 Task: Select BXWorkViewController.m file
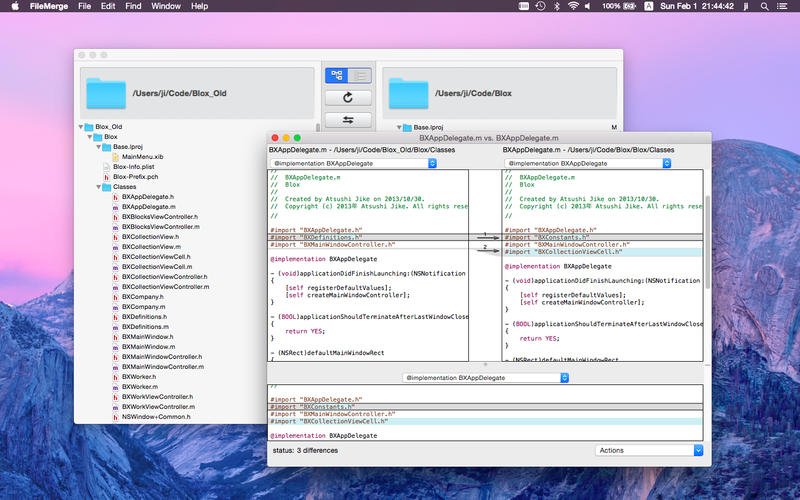(158, 407)
